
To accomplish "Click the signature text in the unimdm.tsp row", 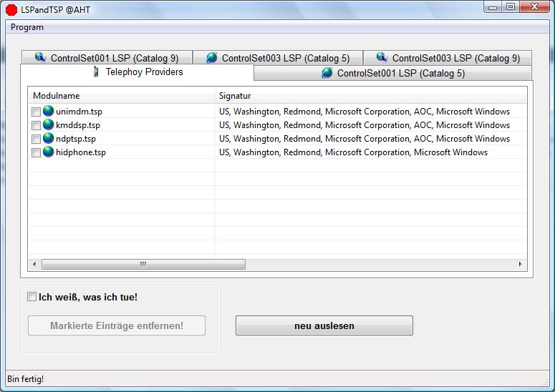I will [x=365, y=112].
